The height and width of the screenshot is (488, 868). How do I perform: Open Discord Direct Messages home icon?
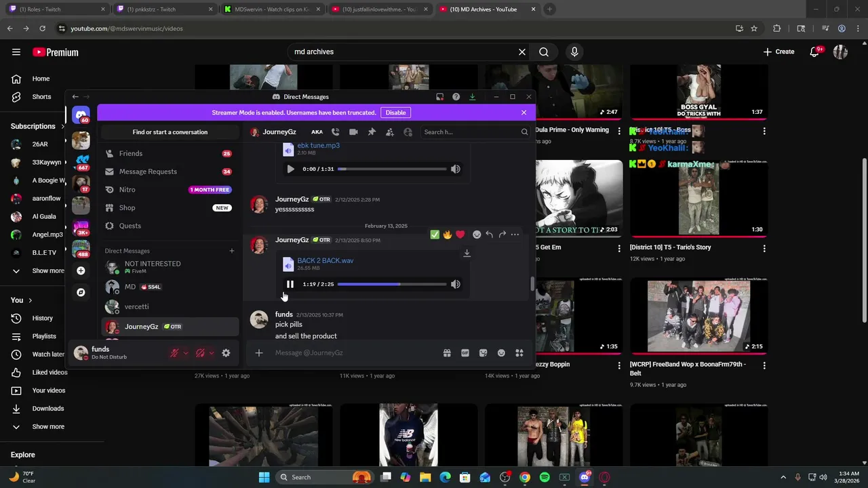tap(81, 116)
